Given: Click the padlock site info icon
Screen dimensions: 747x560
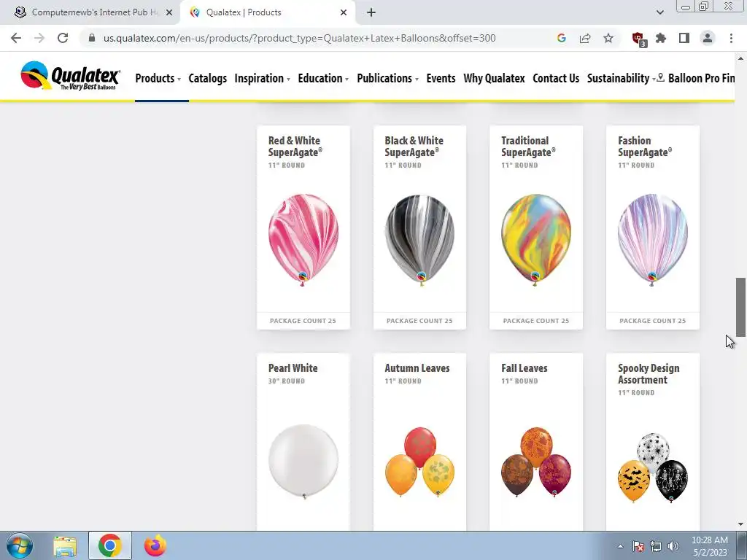Looking at the screenshot, I should [92, 38].
